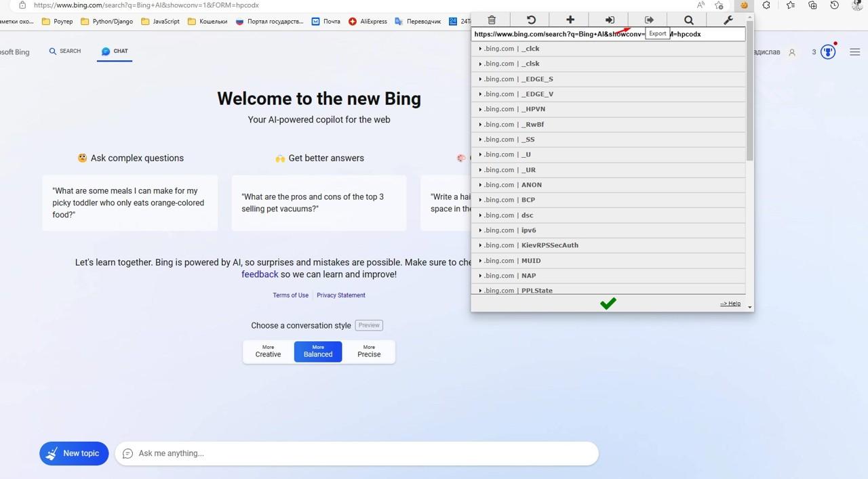This screenshot has height=479, width=868.
Task: Expand the _clsk cookie row
Action: click(608, 64)
